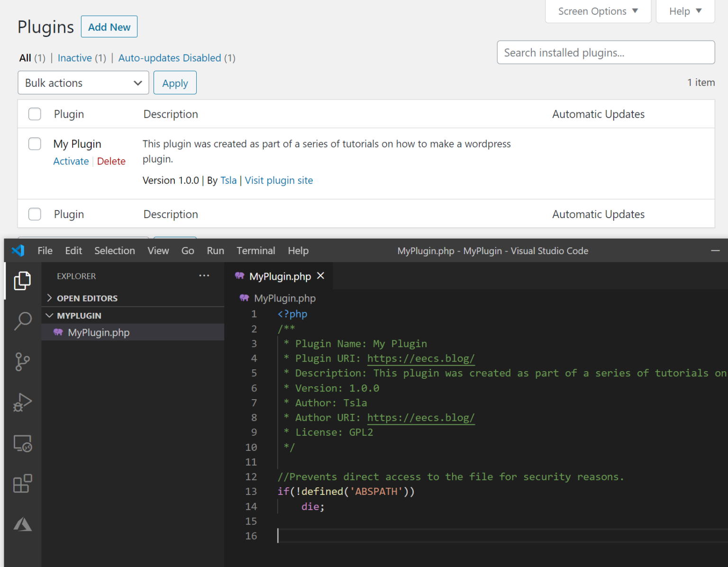Click the Add New plugin button
The width and height of the screenshot is (728, 567).
tap(109, 27)
